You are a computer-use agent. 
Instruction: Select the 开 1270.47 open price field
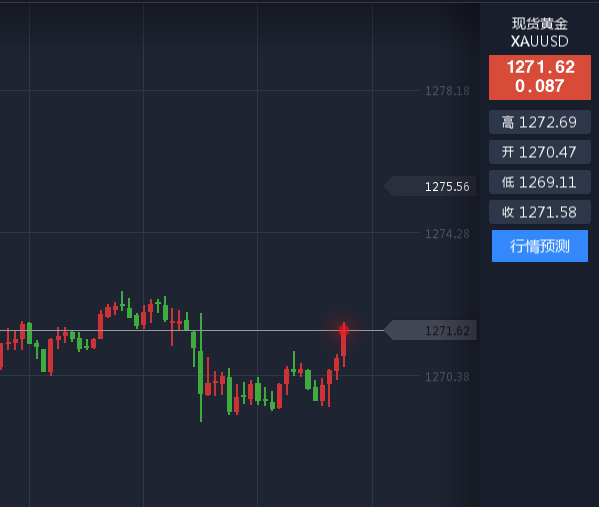(539, 152)
